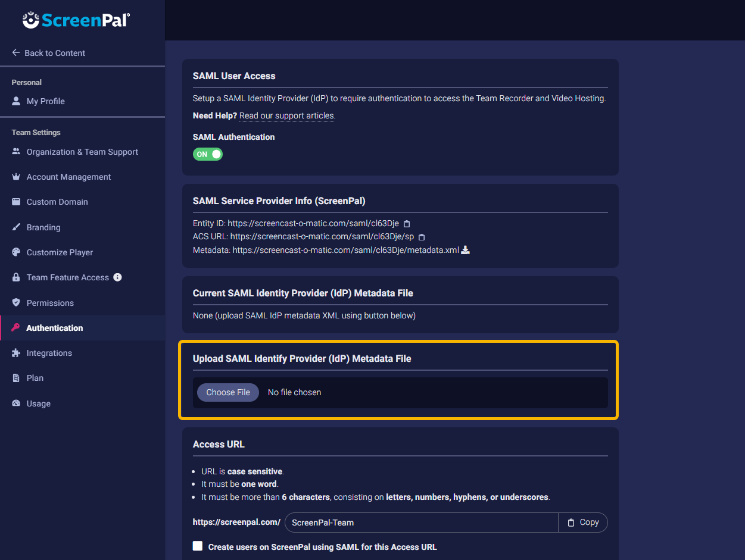This screenshot has width=745, height=560.
Task: Click the My Profile person icon
Action: [16, 101]
